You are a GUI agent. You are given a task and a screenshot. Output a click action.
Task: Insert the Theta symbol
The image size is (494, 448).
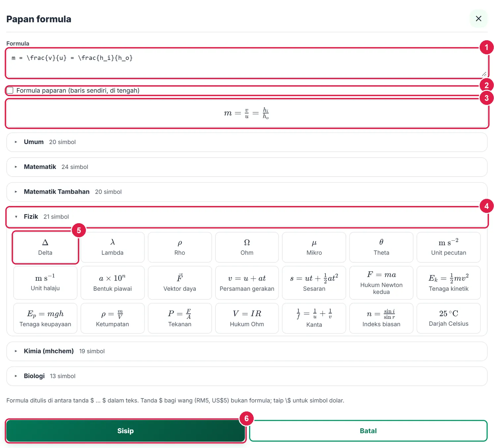pyautogui.click(x=381, y=247)
